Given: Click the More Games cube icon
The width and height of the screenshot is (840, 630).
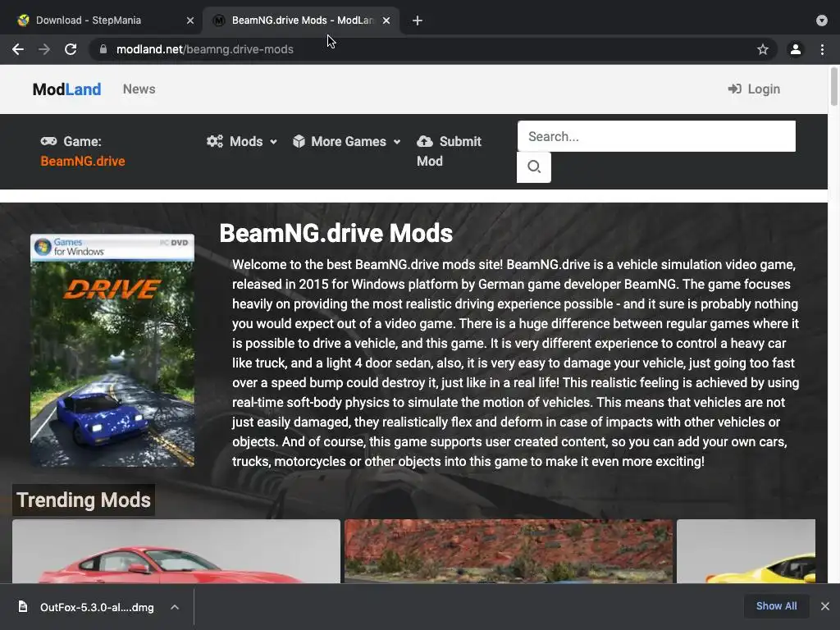Looking at the screenshot, I should click(x=299, y=141).
